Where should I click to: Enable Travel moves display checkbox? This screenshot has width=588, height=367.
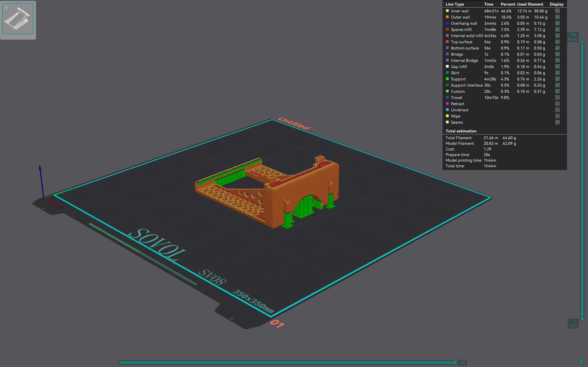pos(557,98)
